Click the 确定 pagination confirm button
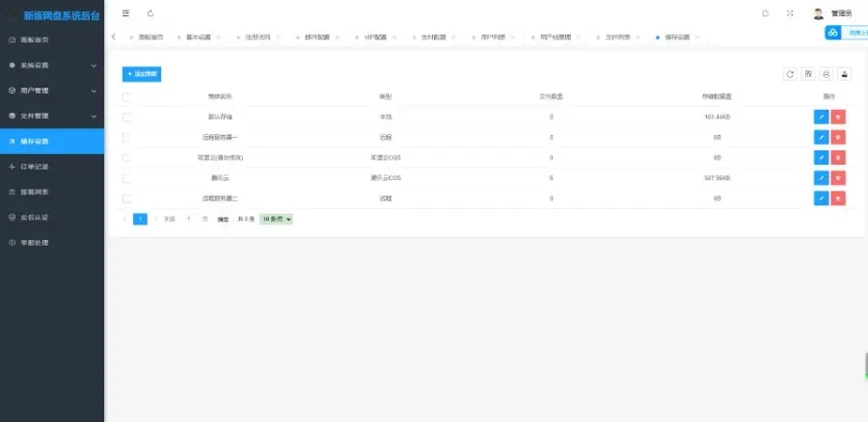This screenshot has width=868, height=422. [223, 219]
